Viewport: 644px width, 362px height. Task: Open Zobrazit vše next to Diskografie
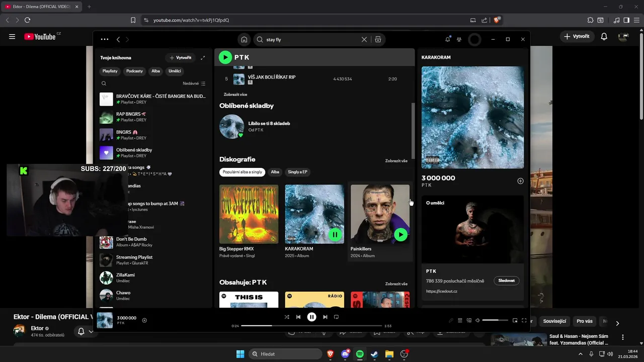[396, 161]
